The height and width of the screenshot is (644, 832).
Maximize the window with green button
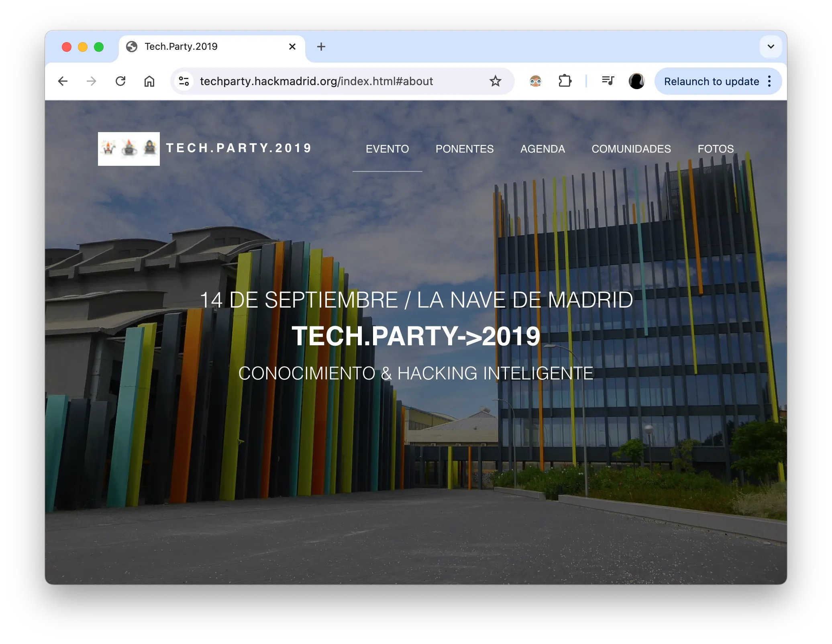click(x=99, y=47)
